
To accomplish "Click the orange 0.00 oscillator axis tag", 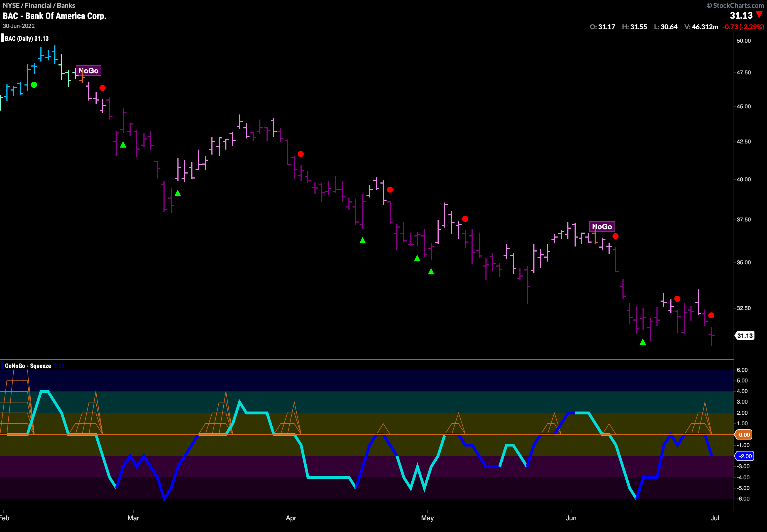I will (744, 435).
